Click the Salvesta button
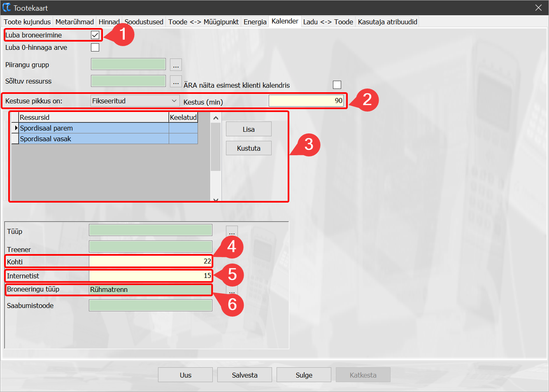Image resolution: width=549 pixels, height=392 pixels. (x=244, y=375)
